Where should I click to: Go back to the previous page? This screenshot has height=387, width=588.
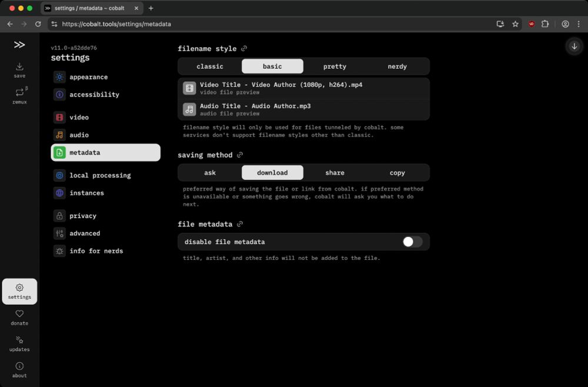tap(10, 24)
